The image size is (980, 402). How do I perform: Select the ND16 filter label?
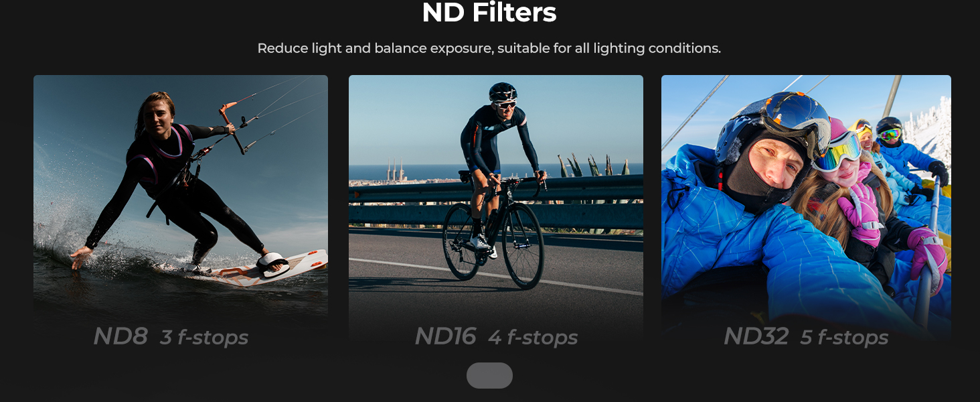pos(445,336)
